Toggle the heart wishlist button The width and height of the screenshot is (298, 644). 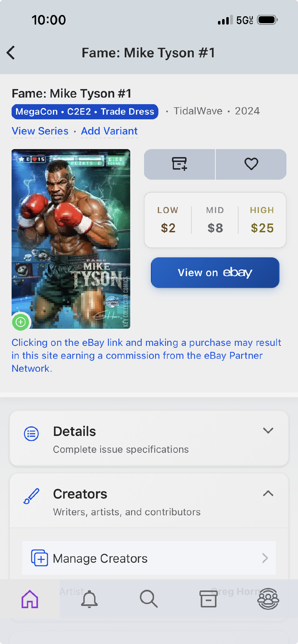coord(251,164)
